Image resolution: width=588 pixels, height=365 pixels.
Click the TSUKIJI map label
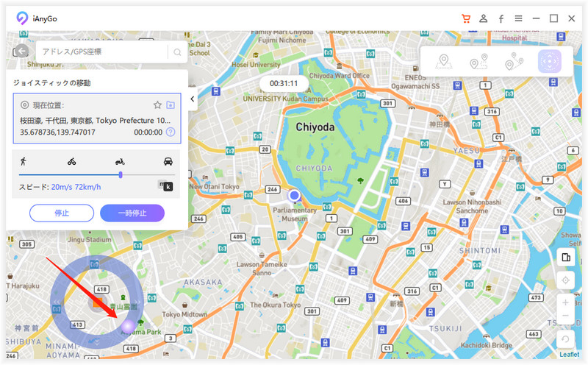coord(445,329)
